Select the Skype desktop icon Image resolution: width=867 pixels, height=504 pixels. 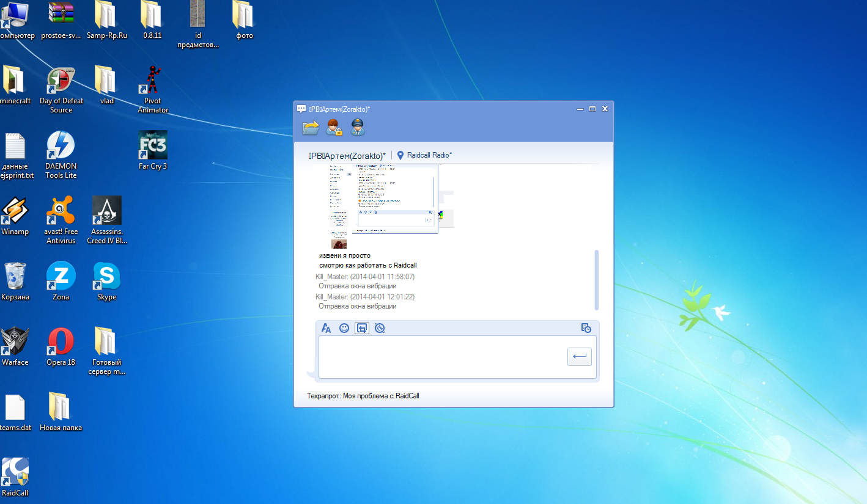pyautogui.click(x=106, y=281)
